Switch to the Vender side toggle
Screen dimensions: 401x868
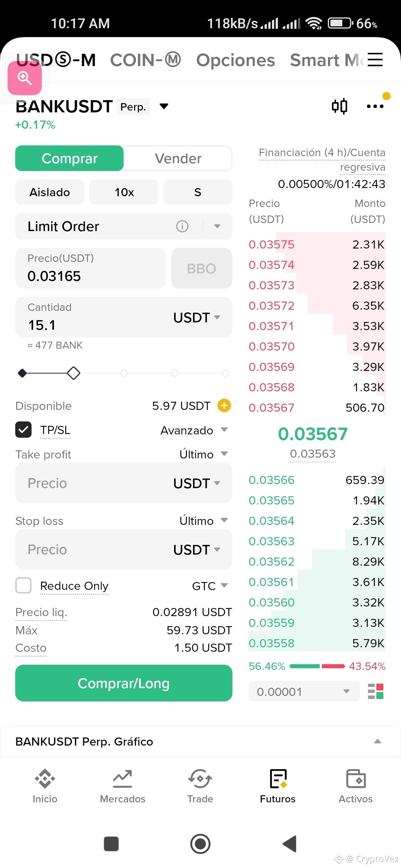[x=178, y=158]
